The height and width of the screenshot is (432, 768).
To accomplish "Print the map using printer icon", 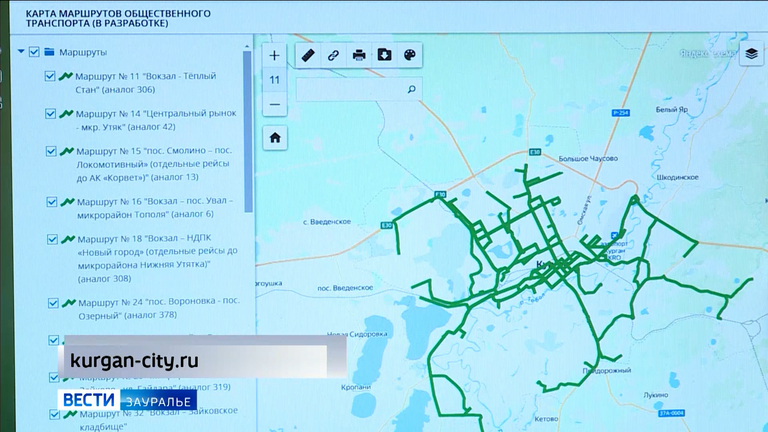I will pyautogui.click(x=359, y=55).
